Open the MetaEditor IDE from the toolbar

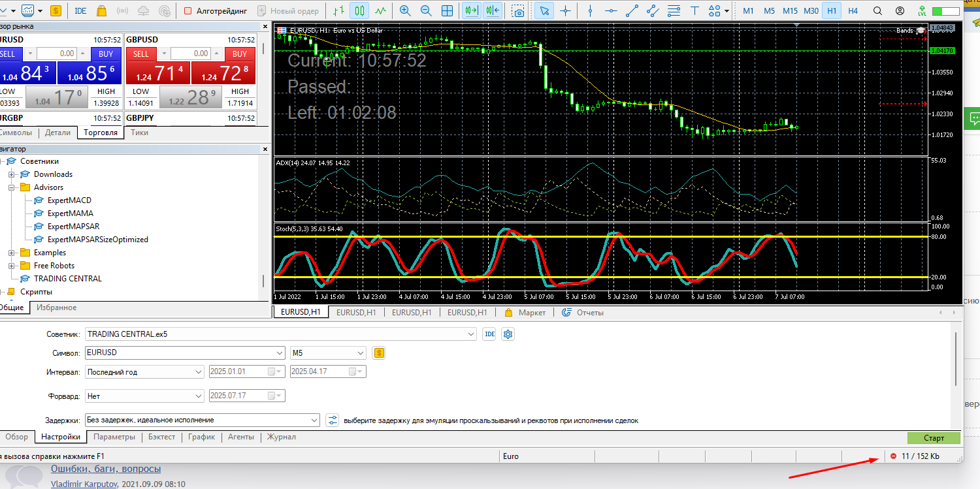click(x=80, y=10)
